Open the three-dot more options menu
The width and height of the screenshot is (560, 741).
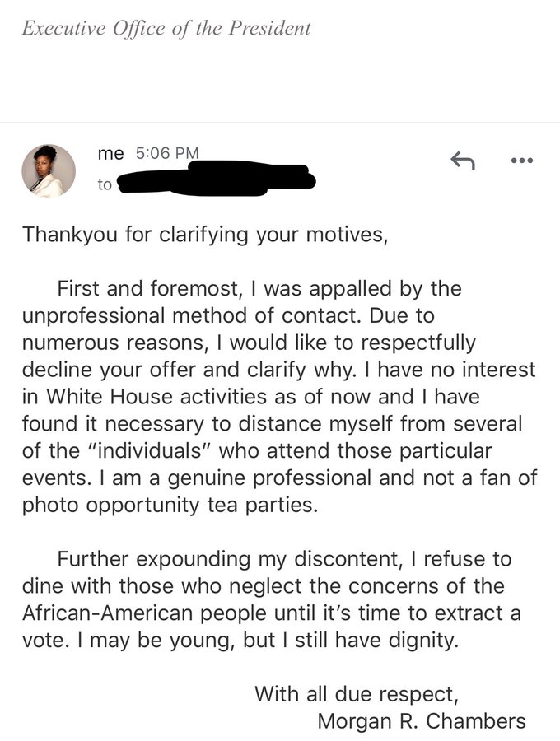tap(522, 161)
